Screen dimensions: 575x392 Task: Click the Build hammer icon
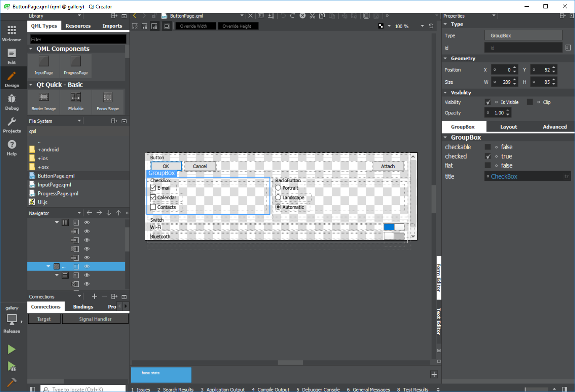[12, 382]
